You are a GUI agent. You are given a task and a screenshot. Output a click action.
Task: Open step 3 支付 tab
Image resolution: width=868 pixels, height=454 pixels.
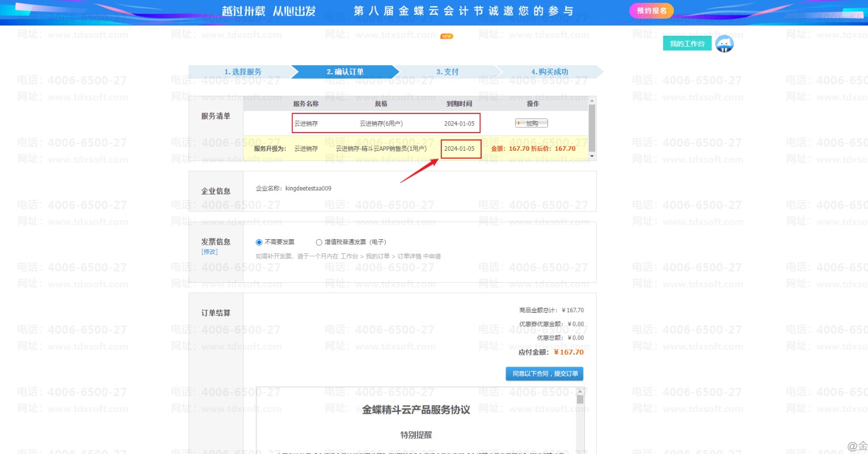tap(447, 72)
